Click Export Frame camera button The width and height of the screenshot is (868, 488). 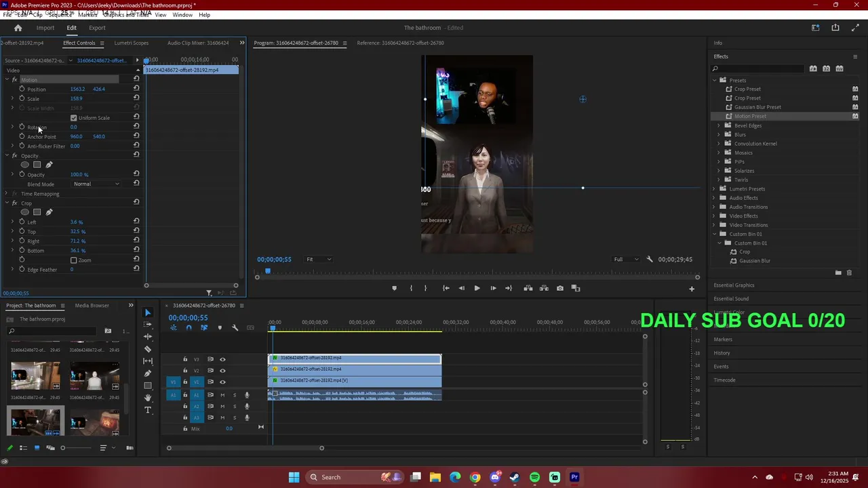[559, 288]
